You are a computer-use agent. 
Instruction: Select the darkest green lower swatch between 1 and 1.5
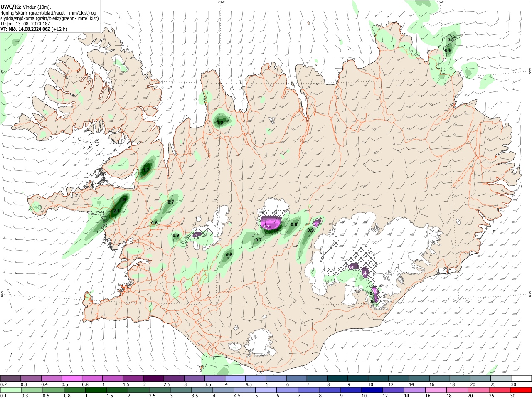click(96, 390)
